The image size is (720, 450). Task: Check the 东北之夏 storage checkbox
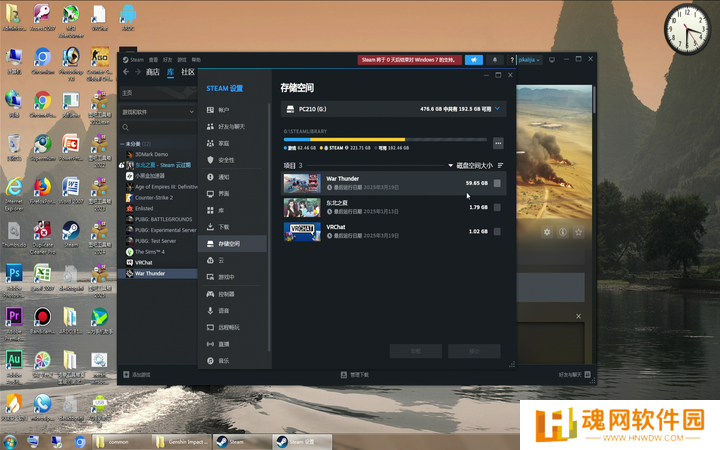(497, 208)
